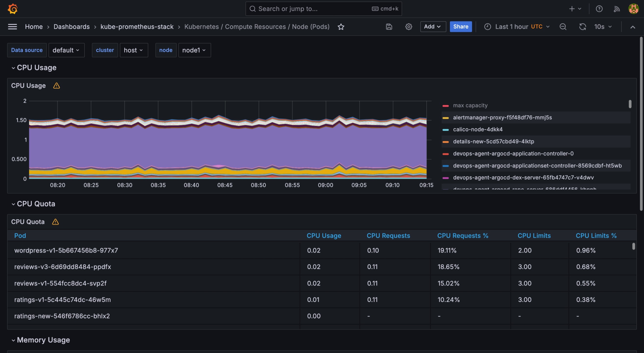Image resolution: width=644 pixels, height=353 pixels.
Task: Click the save dashboard icon
Action: (389, 27)
